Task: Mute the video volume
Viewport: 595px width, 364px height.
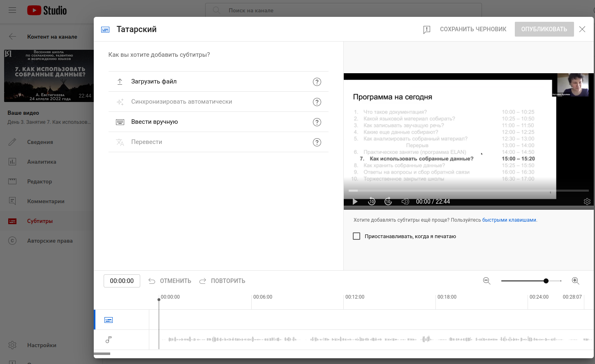Action: coord(405,202)
